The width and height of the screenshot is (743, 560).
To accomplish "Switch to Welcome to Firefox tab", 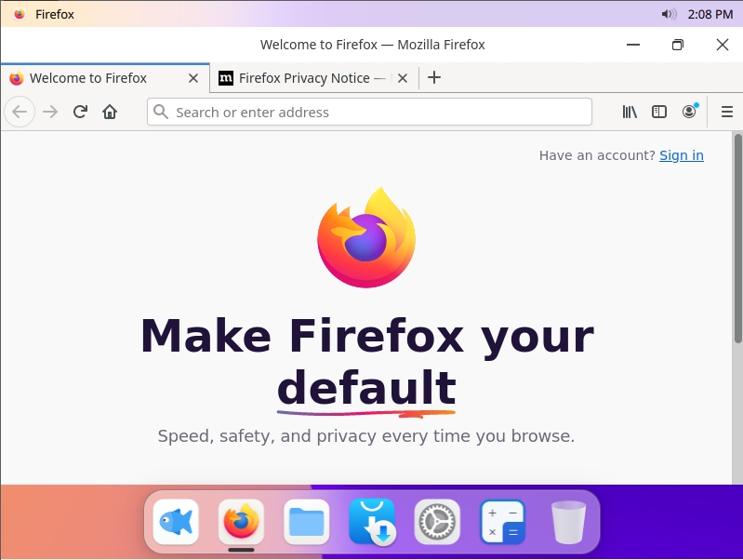I will coord(105,78).
